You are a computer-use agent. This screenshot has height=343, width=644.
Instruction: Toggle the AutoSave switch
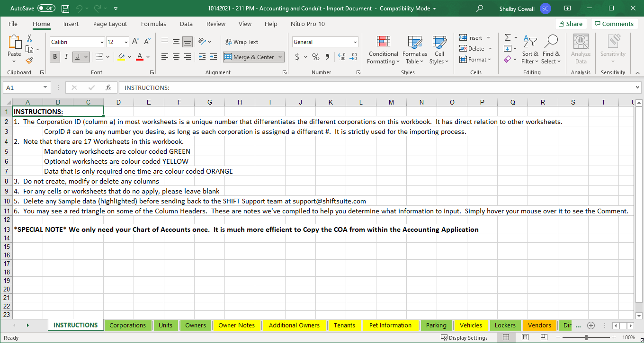46,9
